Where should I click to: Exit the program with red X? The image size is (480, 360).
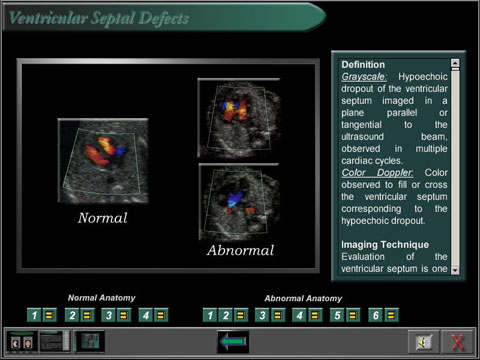click(x=457, y=342)
